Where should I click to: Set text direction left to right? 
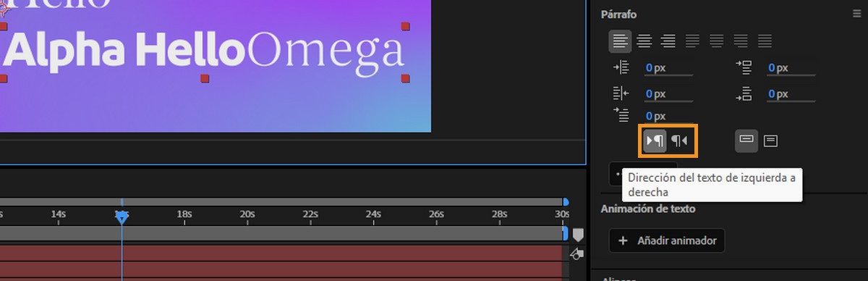[655, 140]
